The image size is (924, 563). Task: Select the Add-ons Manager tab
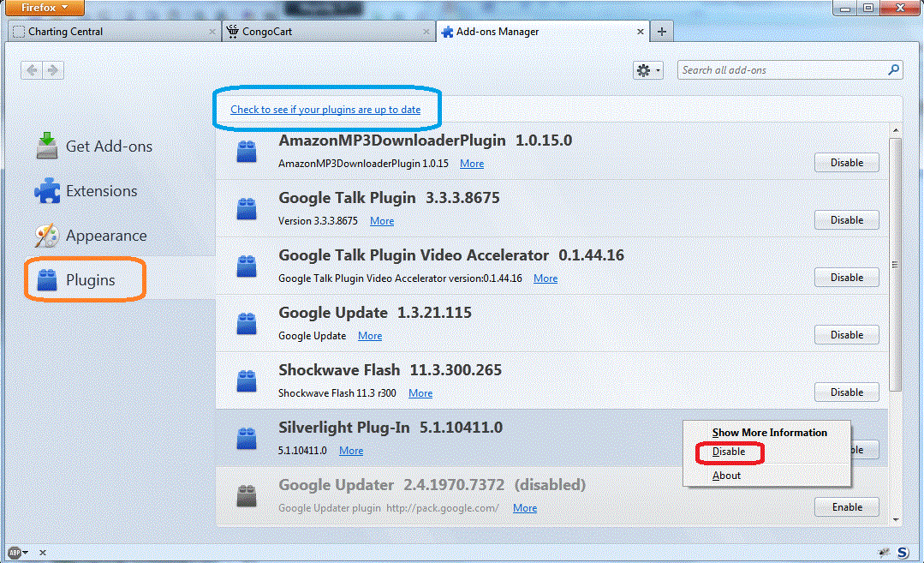coord(542,31)
